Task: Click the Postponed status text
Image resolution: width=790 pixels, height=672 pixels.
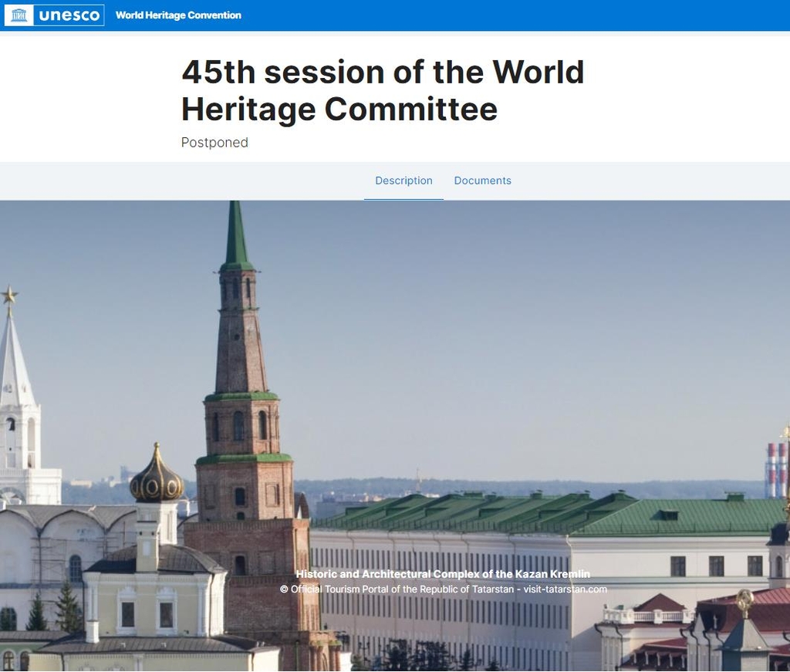Action: [x=214, y=143]
